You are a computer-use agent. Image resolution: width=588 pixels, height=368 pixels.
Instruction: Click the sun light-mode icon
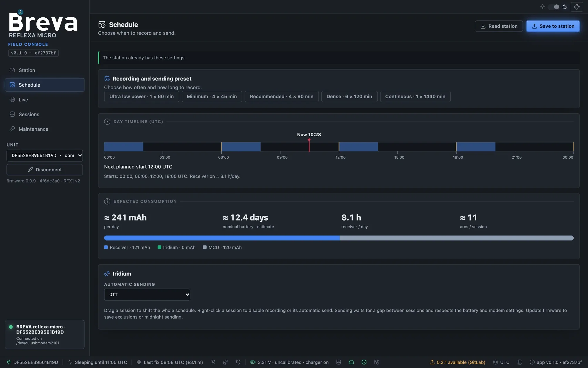click(x=542, y=7)
